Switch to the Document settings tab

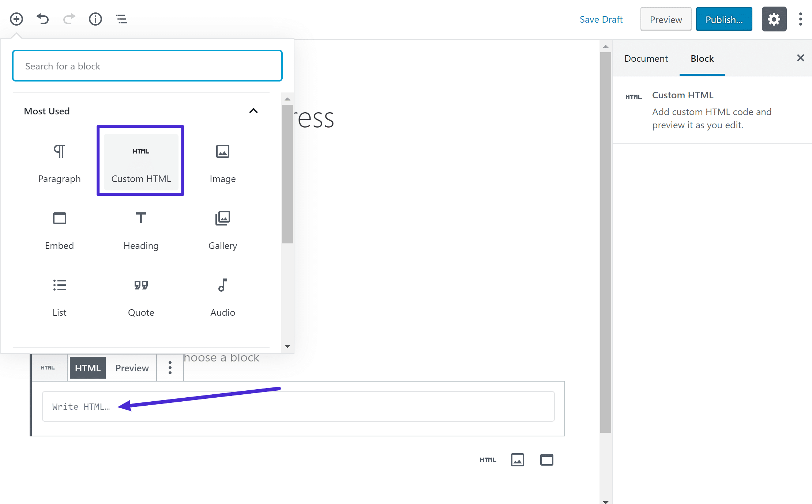[646, 58]
